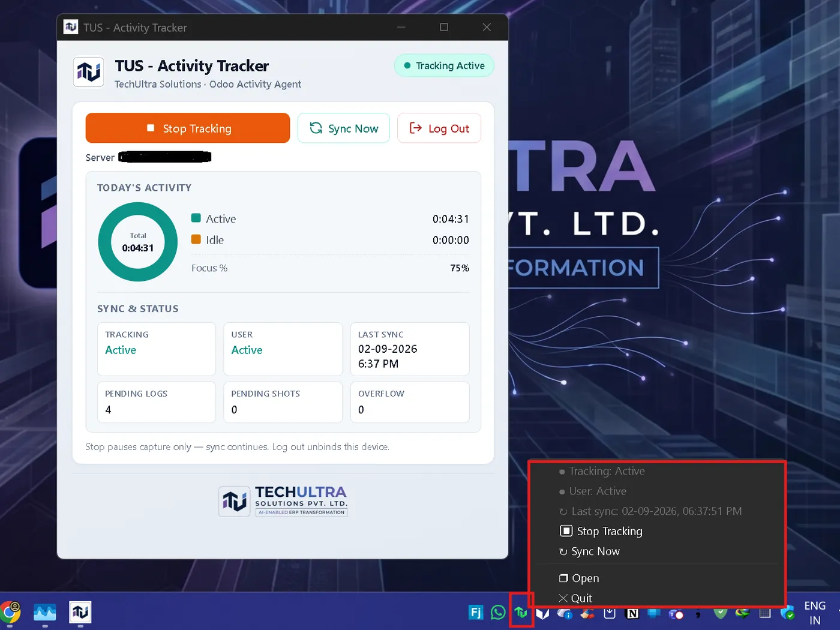The width and height of the screenshot is (840, 630).
Task: Click the green TUS tracker tray icon
Action: (521, 613)
